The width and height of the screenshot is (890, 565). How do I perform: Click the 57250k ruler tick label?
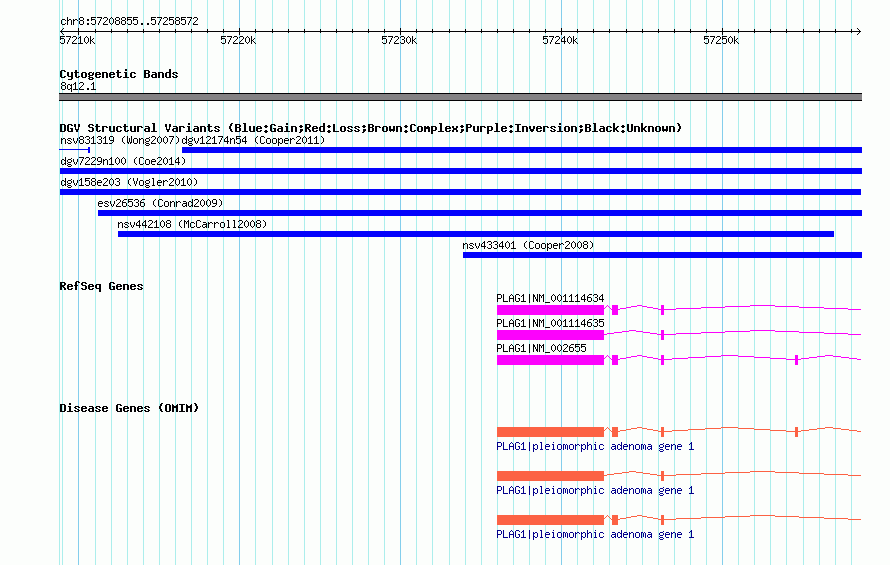[x=721, y=40]
